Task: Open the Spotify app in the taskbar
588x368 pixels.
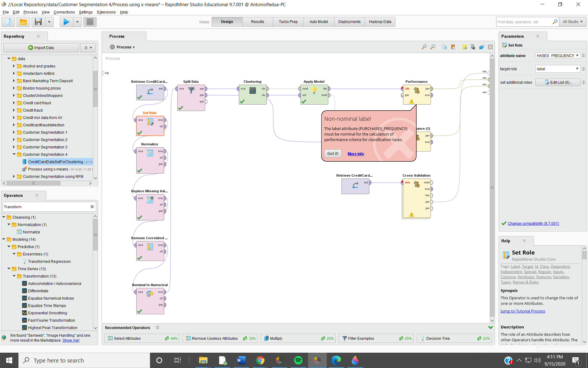Action: click(x=298, y=360)
